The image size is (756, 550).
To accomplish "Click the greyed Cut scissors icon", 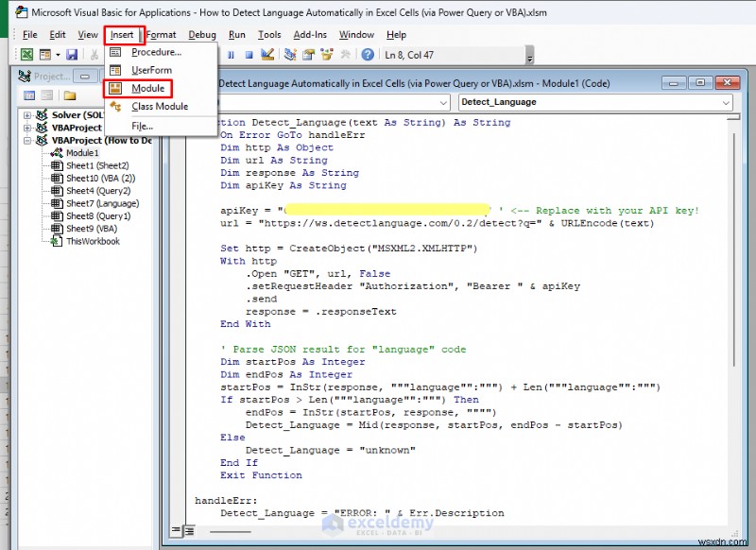I will point(94,55).
